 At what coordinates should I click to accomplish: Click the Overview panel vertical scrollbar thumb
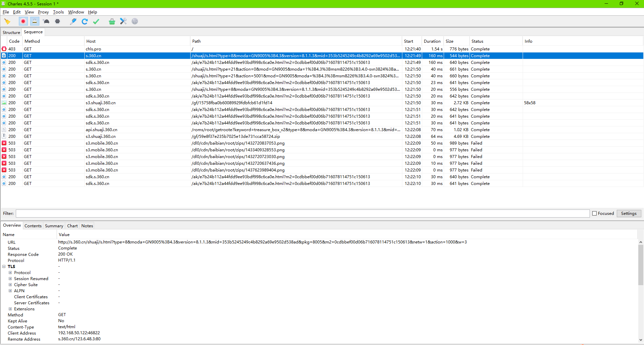point(641,265)
